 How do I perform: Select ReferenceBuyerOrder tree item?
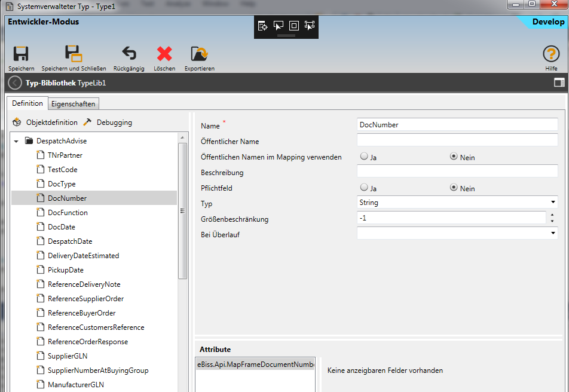[x=82, y=313]
